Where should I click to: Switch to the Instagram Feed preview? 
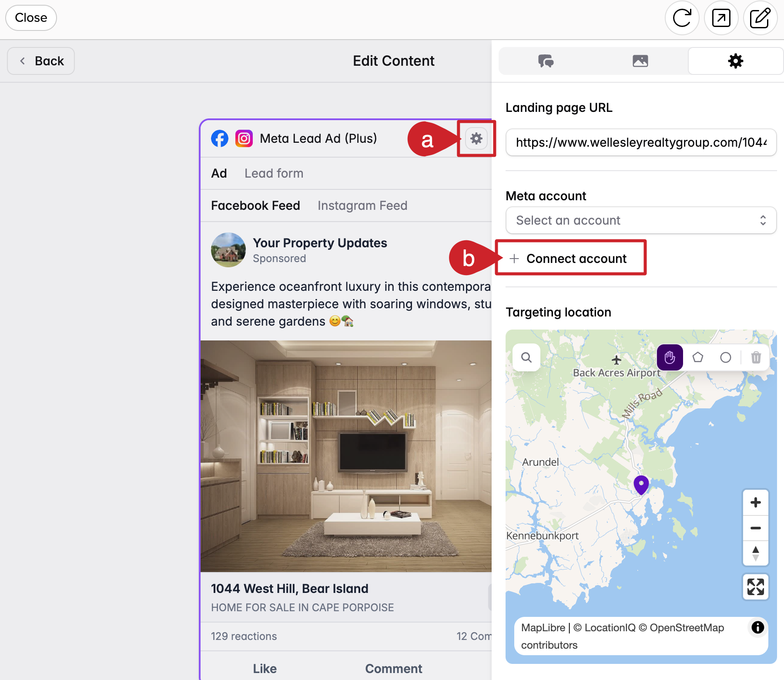[x=362, y=205]
